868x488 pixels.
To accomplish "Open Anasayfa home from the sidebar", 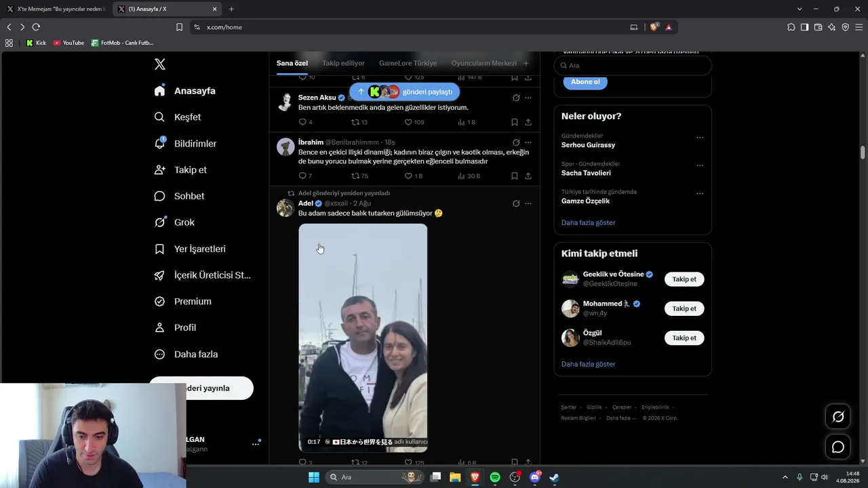I will pos(184,91).
